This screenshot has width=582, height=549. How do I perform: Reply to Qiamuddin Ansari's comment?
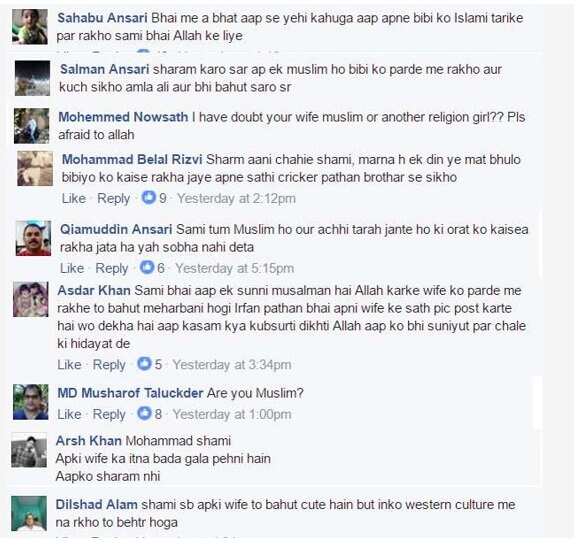click(112, 268)
